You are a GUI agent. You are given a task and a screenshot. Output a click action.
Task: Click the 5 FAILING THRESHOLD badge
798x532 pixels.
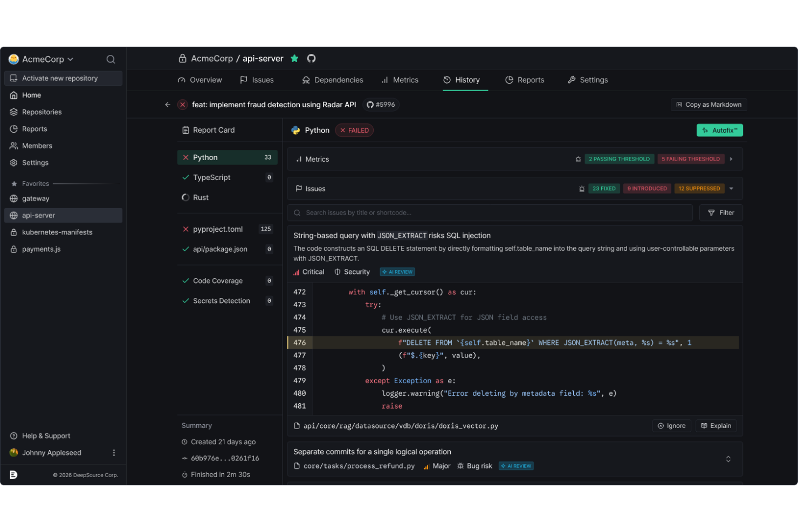[x=691, y=159]
